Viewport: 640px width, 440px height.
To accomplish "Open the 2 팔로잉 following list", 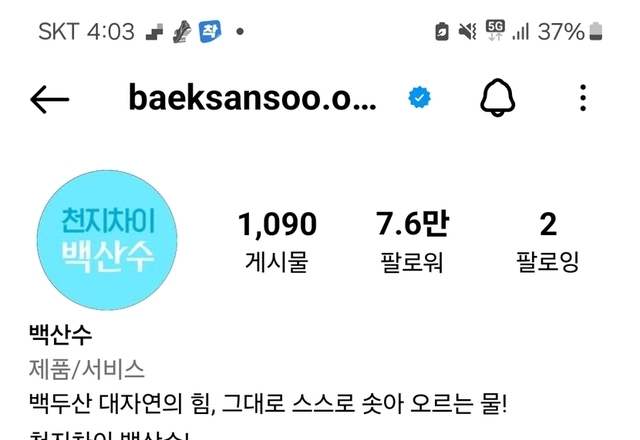I will (x=548, y=241).
